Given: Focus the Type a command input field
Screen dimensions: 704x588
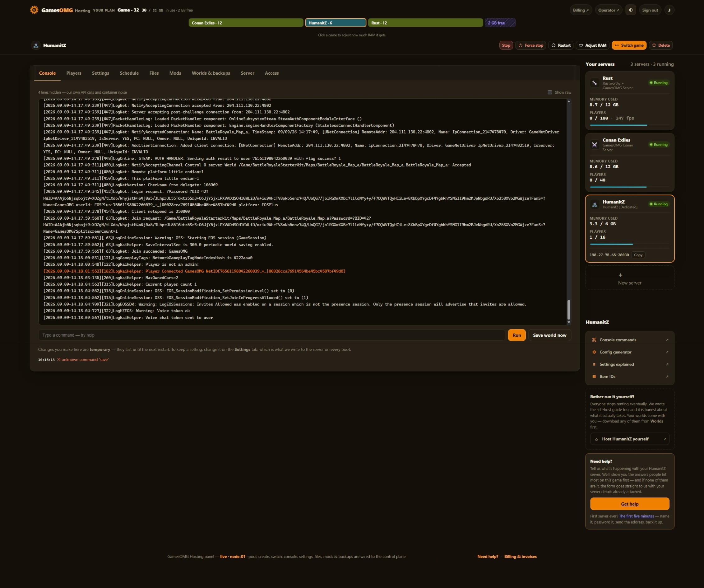Looking at the screenshot, I should (x=271, y=335).
